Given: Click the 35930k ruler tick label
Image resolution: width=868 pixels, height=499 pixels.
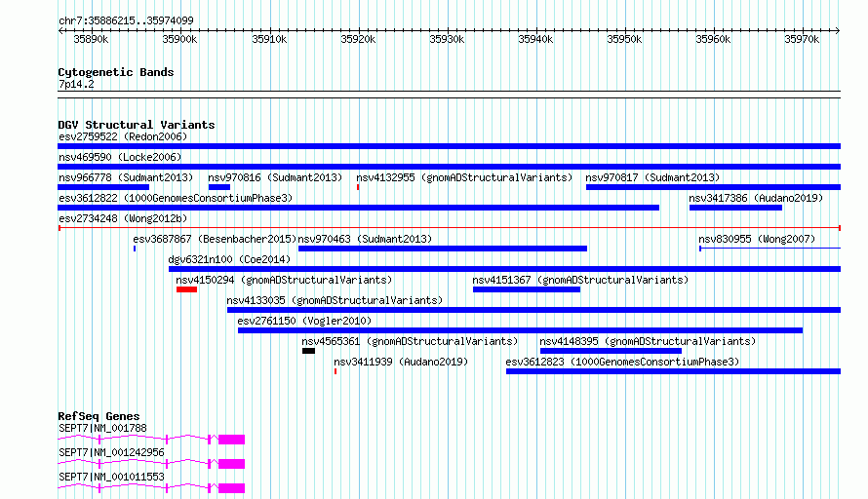Looking at the screenshot, I should point(447,39).
